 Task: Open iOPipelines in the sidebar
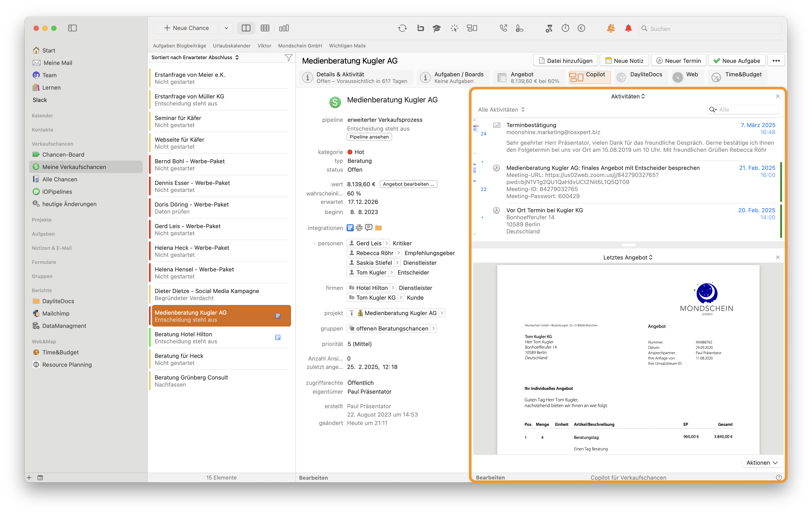[x=57, y=192]
